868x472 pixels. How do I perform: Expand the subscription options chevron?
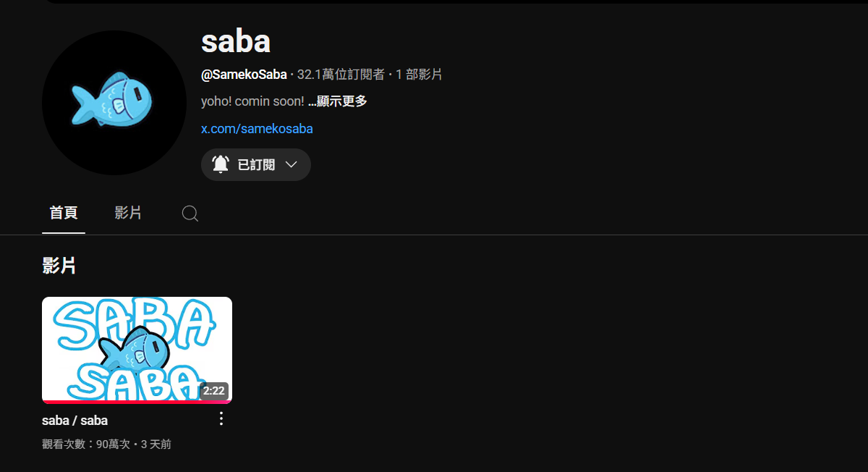coord(292,164)
